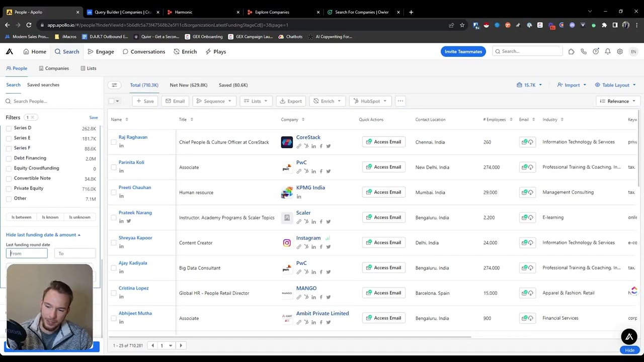Check the Other funding stage checkbox
This screenshot has height=362, width=644.
pos(9,198)
